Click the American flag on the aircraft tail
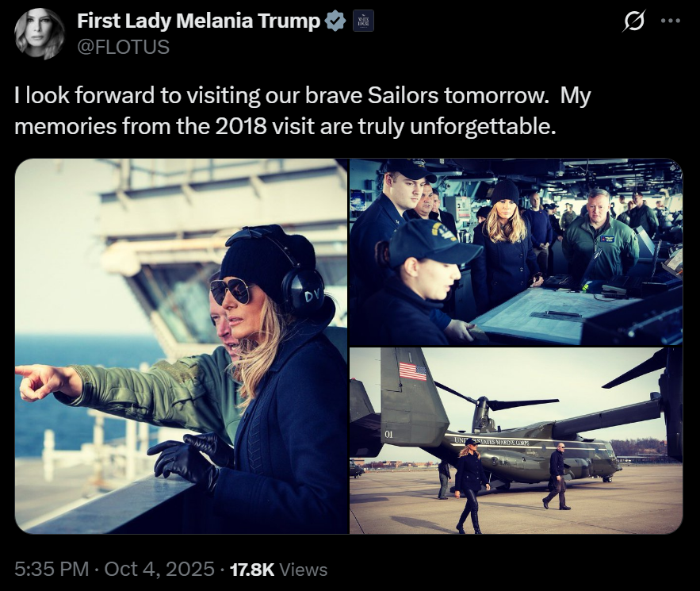This screenshot has width=700, height=591. [x=412, y=370]
